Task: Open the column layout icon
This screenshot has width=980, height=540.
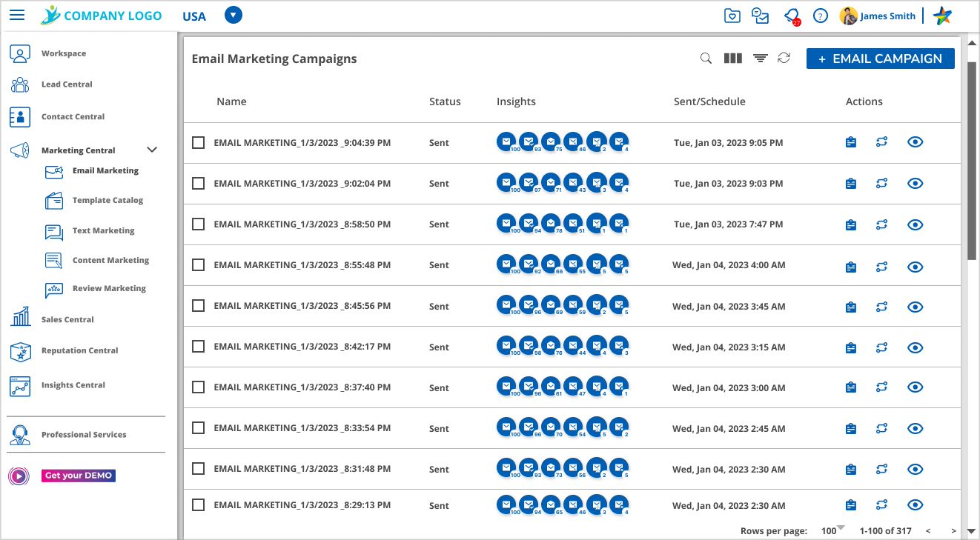Action: tap(732, 59)
